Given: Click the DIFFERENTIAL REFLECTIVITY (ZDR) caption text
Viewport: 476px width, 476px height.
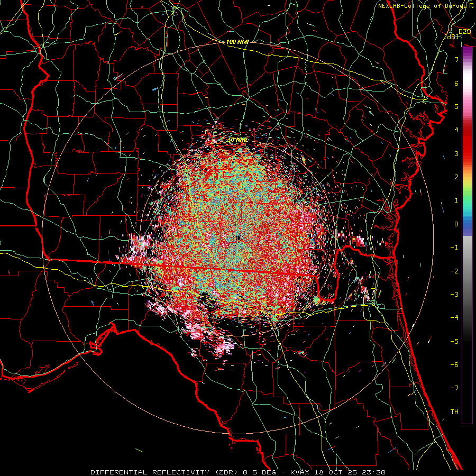Looking at the screenshot, I should [x=165, y=472].
